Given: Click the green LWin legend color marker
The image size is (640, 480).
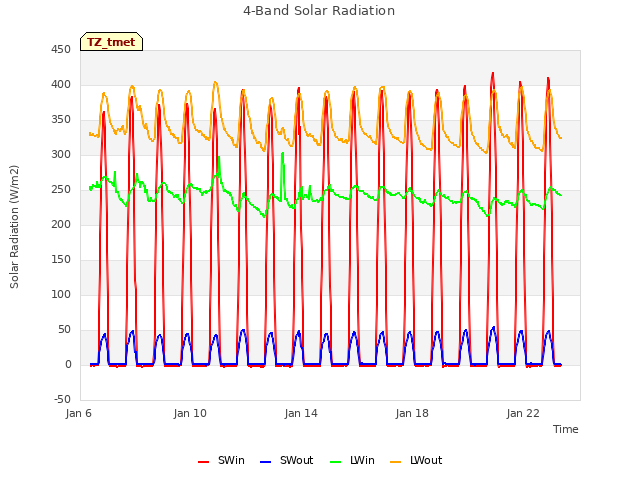Looking at the screenshot, I should (335, 462).
